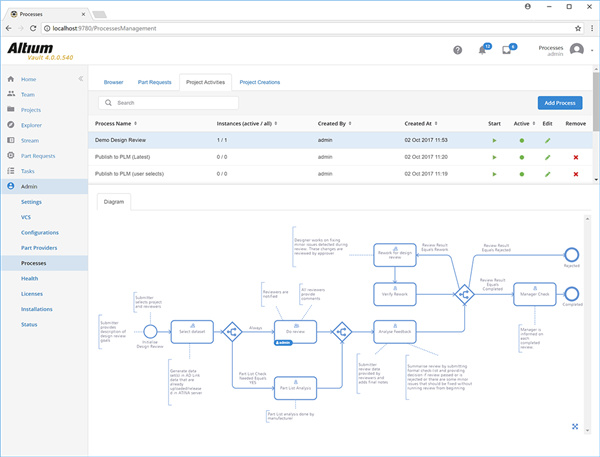Open notifications bell icon in header

[x=484, y=50]
